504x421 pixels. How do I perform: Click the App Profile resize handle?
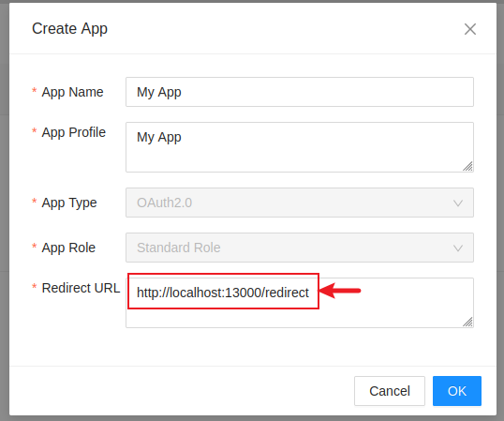tap(467, 166)
